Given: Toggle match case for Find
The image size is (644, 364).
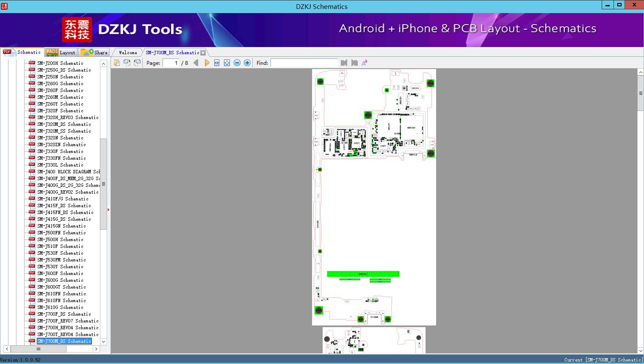Looking at the screenshot, I should (x=364, y=63).
